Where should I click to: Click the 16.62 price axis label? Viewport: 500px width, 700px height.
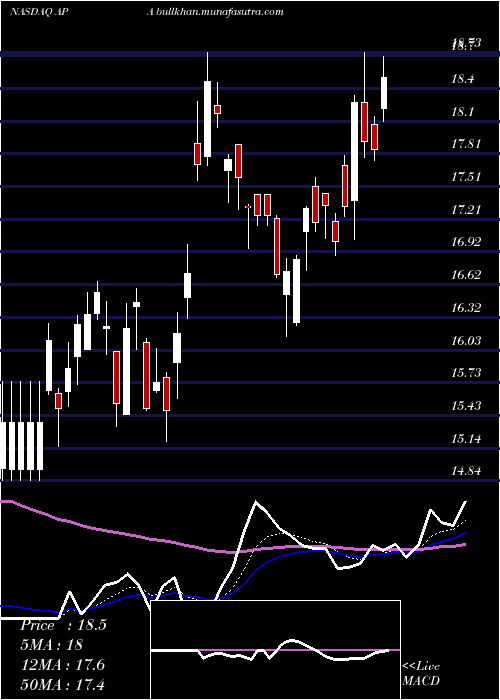click(466, 275)
